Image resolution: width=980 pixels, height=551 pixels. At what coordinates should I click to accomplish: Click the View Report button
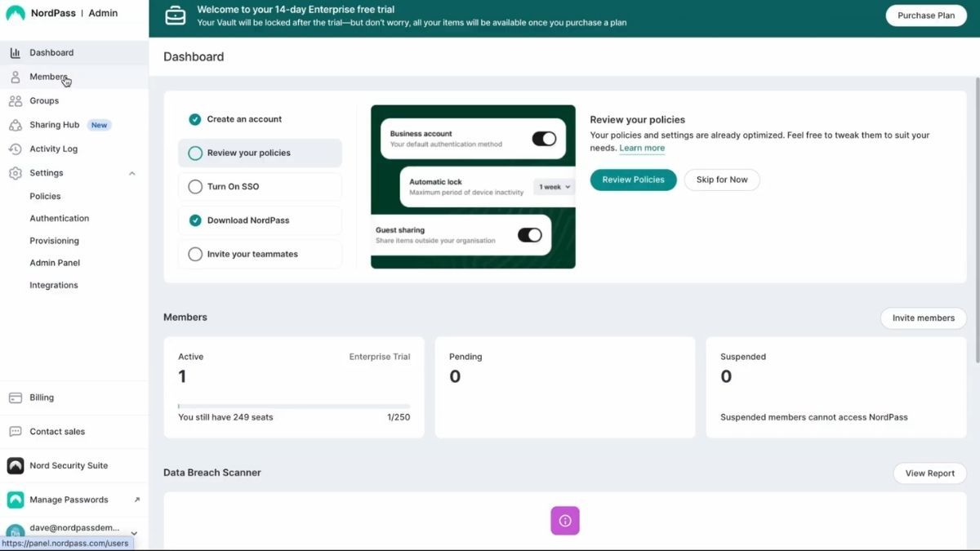[x=930, y=473]
